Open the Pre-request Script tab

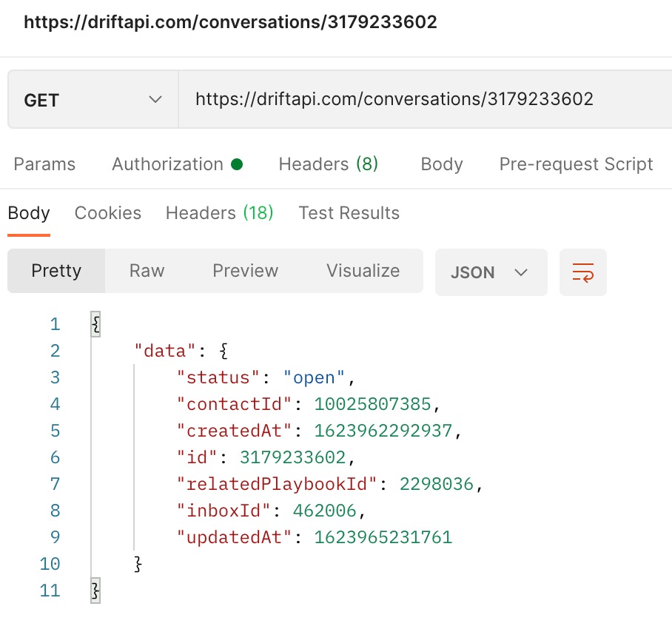[x=576, y=164]
